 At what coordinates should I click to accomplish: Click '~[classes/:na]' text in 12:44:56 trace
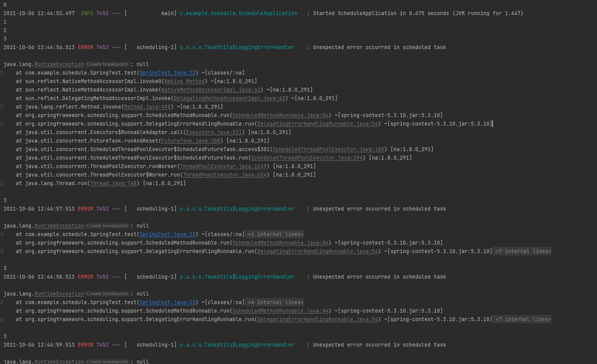[223, 73]
